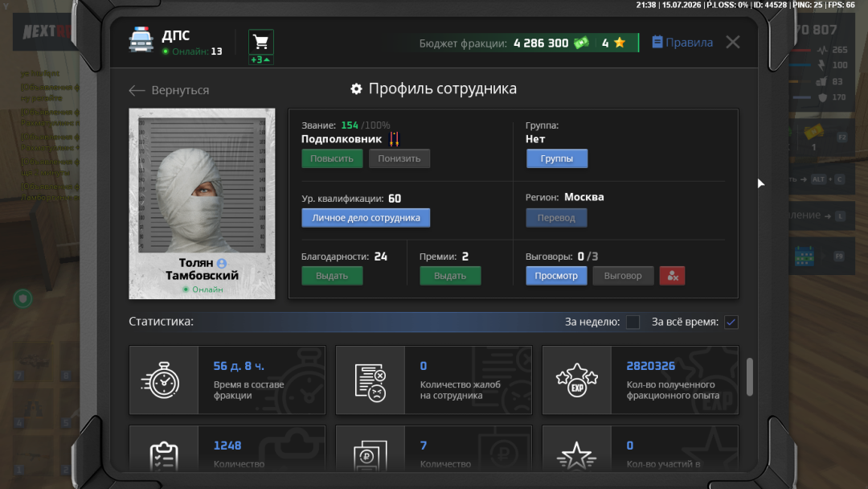Click the 'Выговоры: 0 /3' counter
This screenshot has width=868, height=489.
[x=561, y=257]
